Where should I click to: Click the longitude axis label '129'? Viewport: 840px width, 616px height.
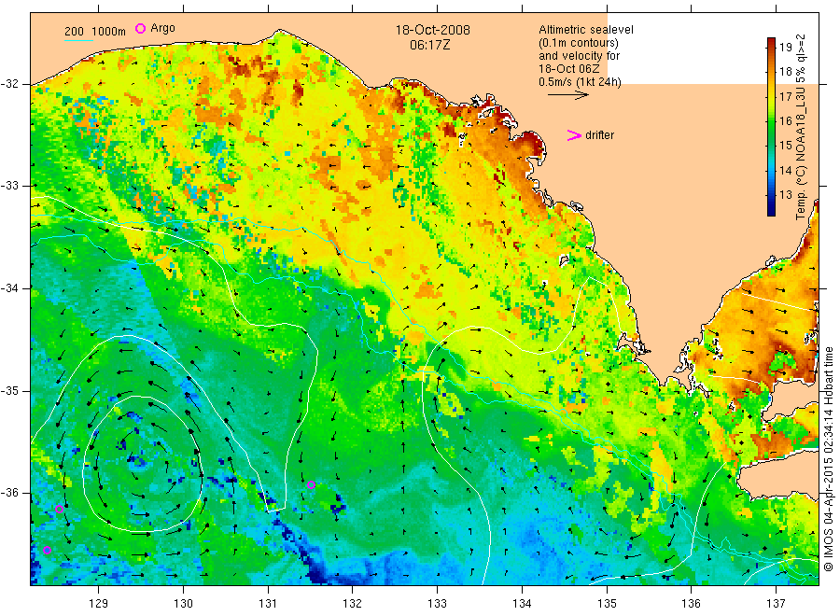point(99,604)
